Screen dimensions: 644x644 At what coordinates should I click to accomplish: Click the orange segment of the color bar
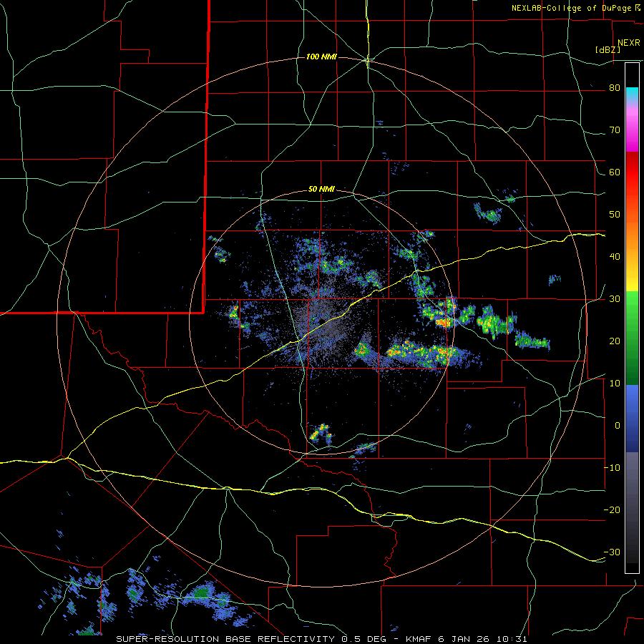pyautogui.click(x=632, y=234)
